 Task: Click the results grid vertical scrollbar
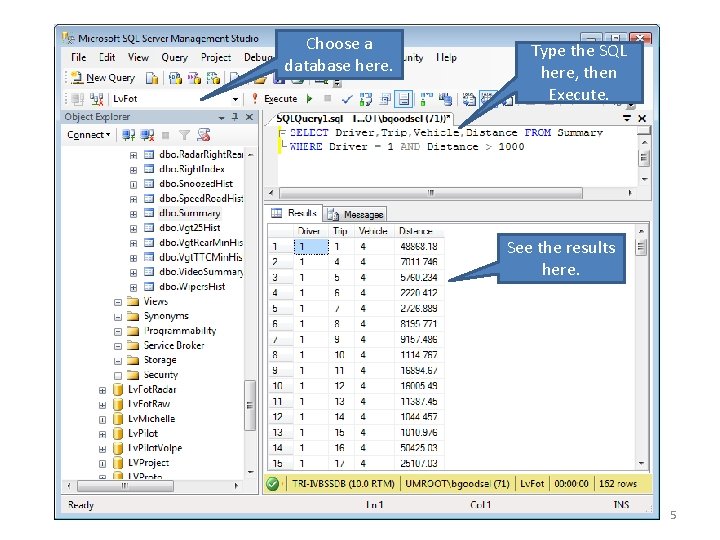(641, 348)
